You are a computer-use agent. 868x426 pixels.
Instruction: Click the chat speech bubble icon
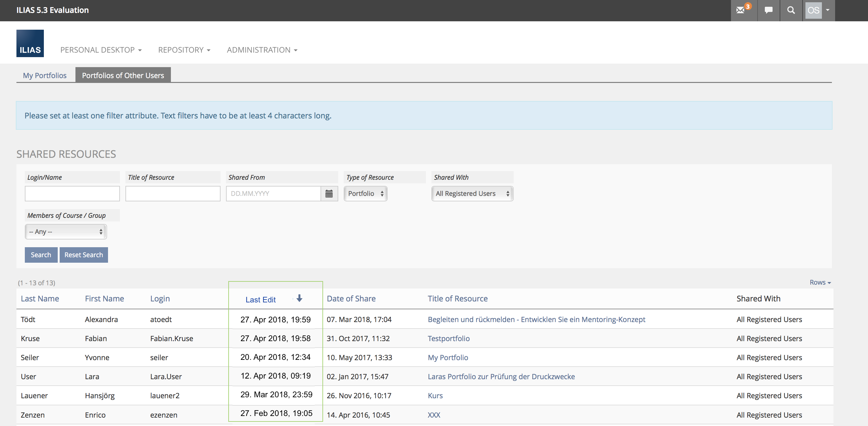coord(768,10)
